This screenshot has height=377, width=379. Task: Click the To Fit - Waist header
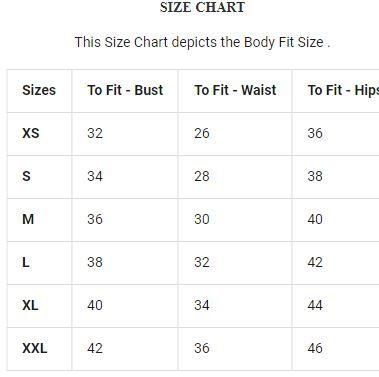click(x=235, y=90)
